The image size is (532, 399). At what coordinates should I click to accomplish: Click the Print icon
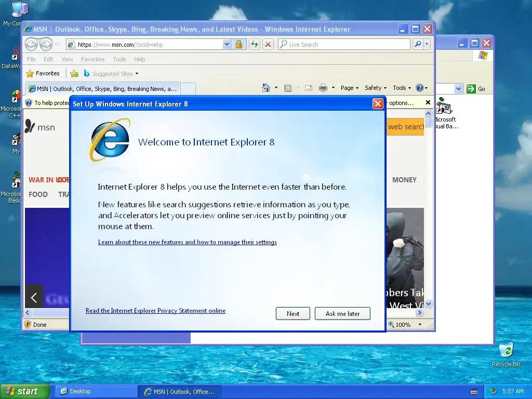click(x=323, y=88)
